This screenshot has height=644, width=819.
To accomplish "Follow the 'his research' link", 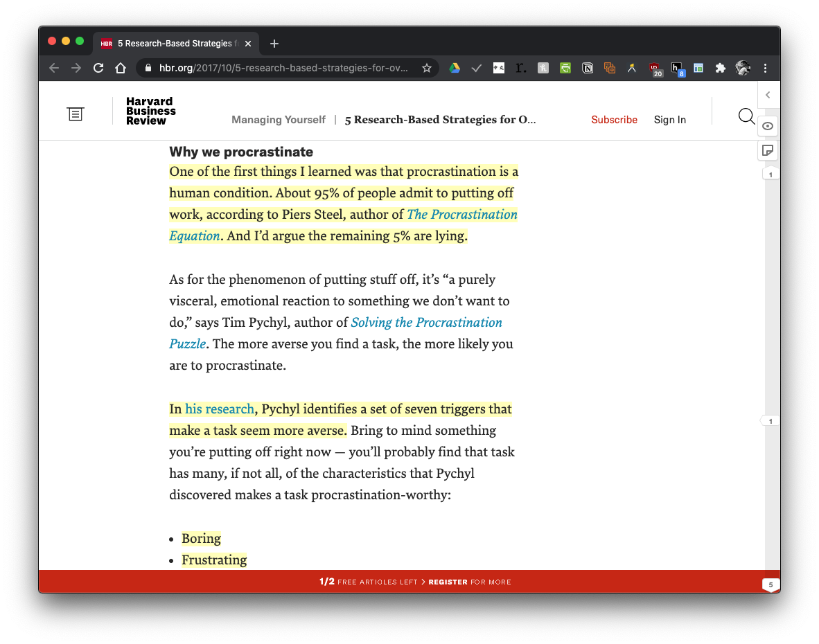I will (220, 409).
